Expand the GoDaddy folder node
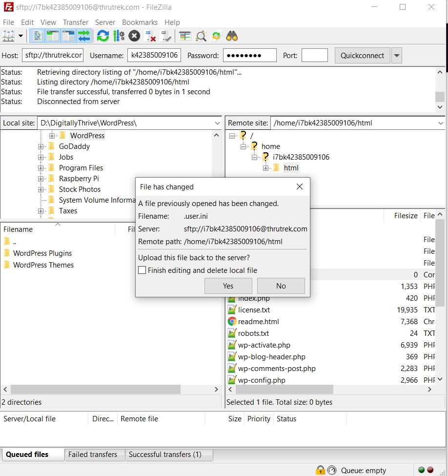 pos(41,146)
